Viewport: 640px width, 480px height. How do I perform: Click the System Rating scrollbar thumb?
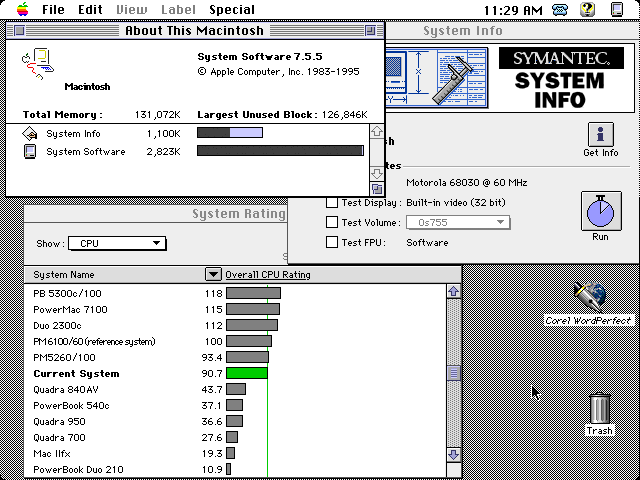tap(453, 373)
